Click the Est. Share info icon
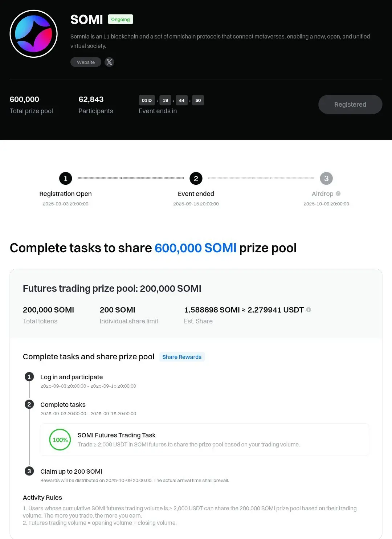Screen dimensions: 392x539 (309, 310)
